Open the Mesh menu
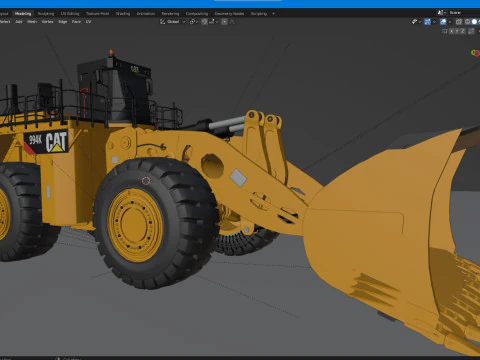This screenshot has height=360, width=480. pyautogui.click(x=32, y=22)
